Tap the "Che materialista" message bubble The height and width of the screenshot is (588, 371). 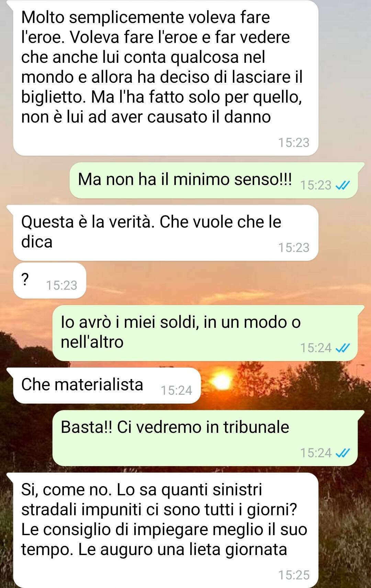[x=107, y=385]
